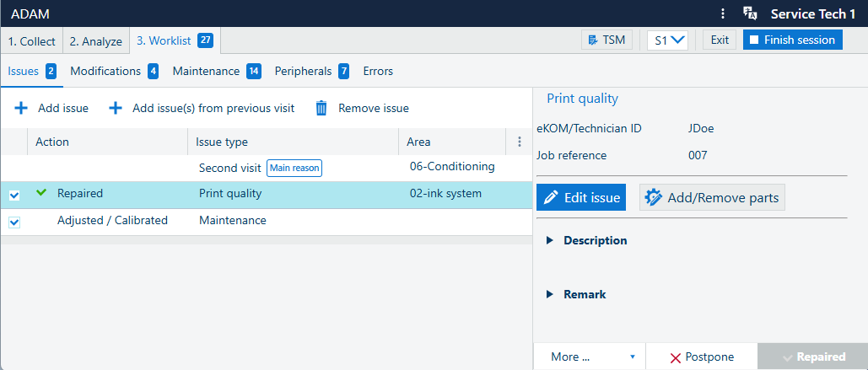The image size is (868, 370).
Task: Click the pencil Edit issue button
Action: tap(580, 198)
